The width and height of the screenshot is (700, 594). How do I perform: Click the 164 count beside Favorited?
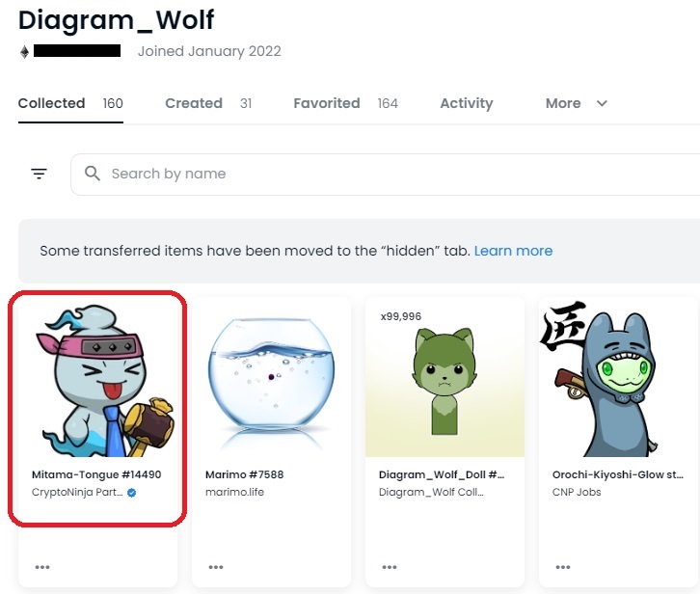388,103
